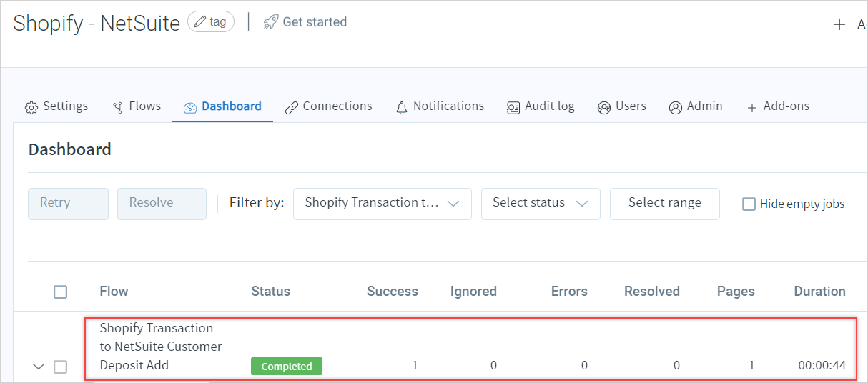Open the Admin tab
The image size is (868, 383).
tap(696, 106)
